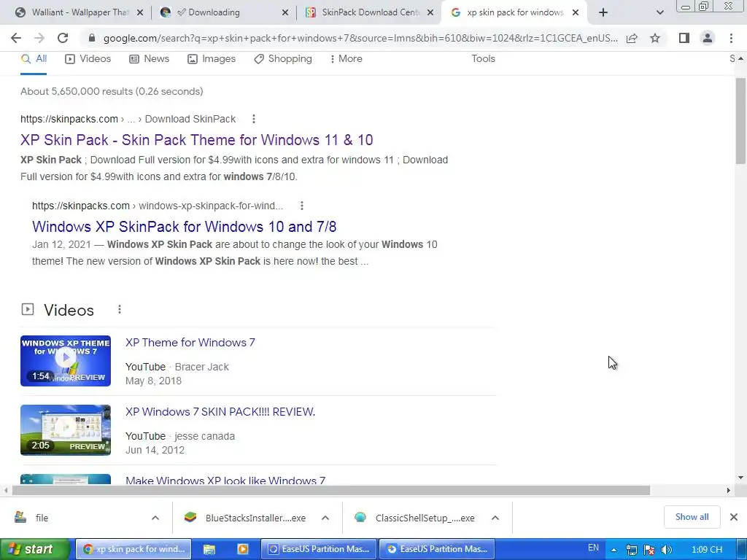The height and width of the screenshot is (560, 747).
Task: Open XP Windows 7 SKIN PACK!!!! REVIEW link
Action: pos(220,412)
